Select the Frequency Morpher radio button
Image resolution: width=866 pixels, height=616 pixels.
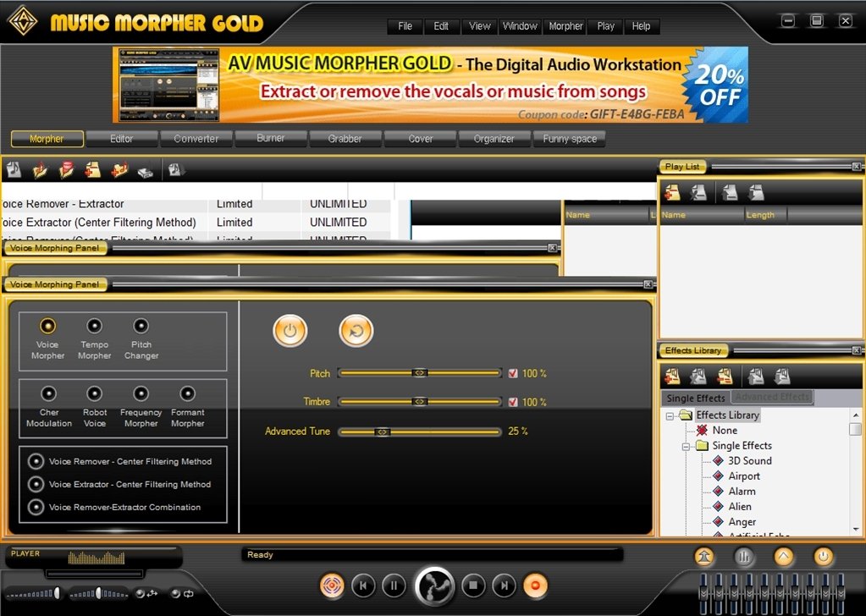click(x=141, y=393)
